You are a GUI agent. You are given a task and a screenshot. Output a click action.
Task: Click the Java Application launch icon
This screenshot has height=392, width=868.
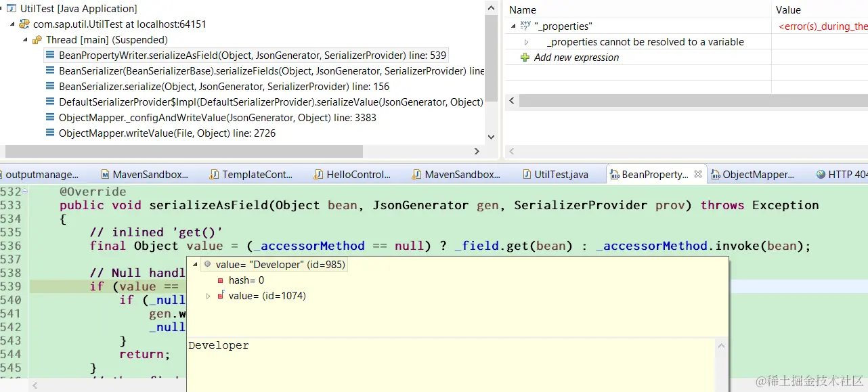click(12, 9)
